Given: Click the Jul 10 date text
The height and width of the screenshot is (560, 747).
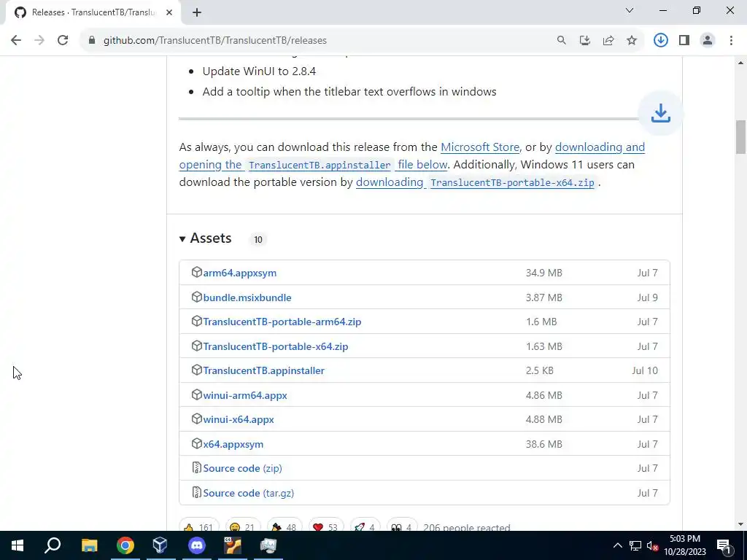Looking at the screenshot, I should click(x=645, y=371).
